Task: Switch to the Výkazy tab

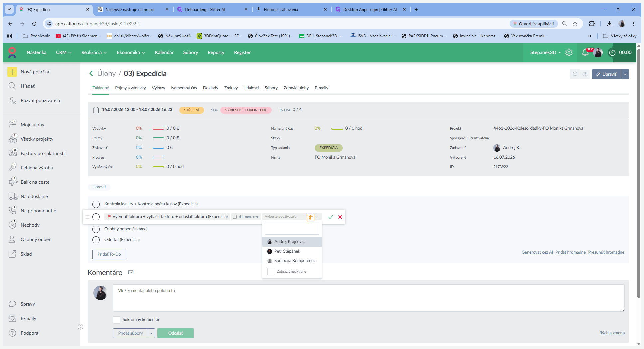Action: 158,88
